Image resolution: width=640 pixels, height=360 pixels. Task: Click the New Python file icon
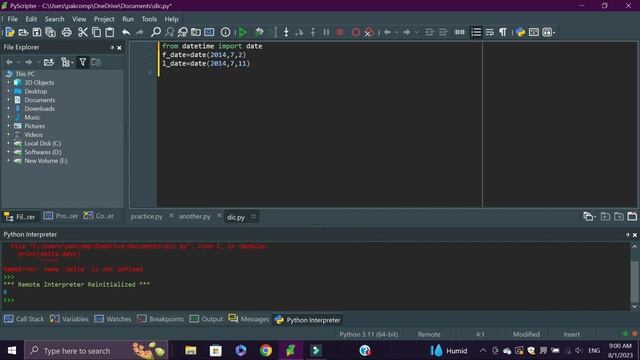pyautogui.click(x=10, y=32)
